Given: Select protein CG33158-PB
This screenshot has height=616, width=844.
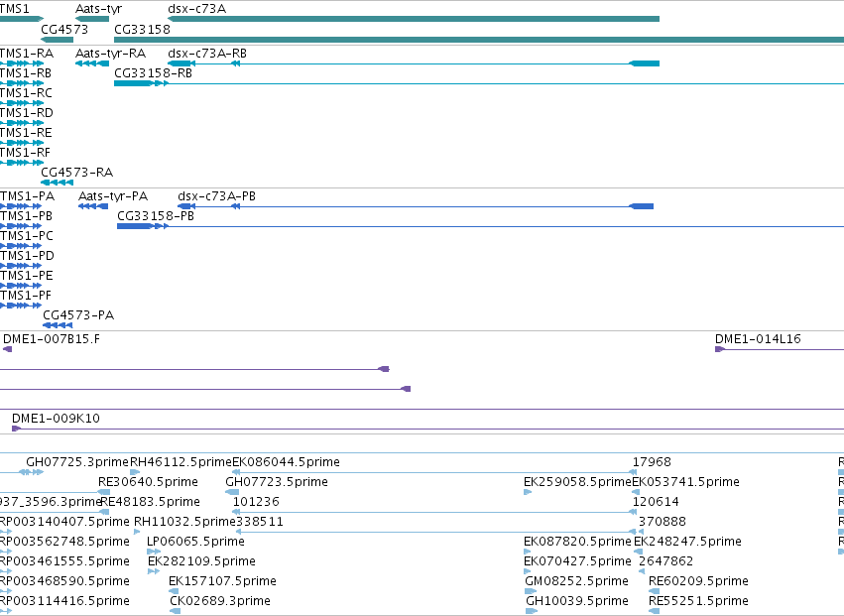Looking at the screenshot, I should tap(156, 216).
